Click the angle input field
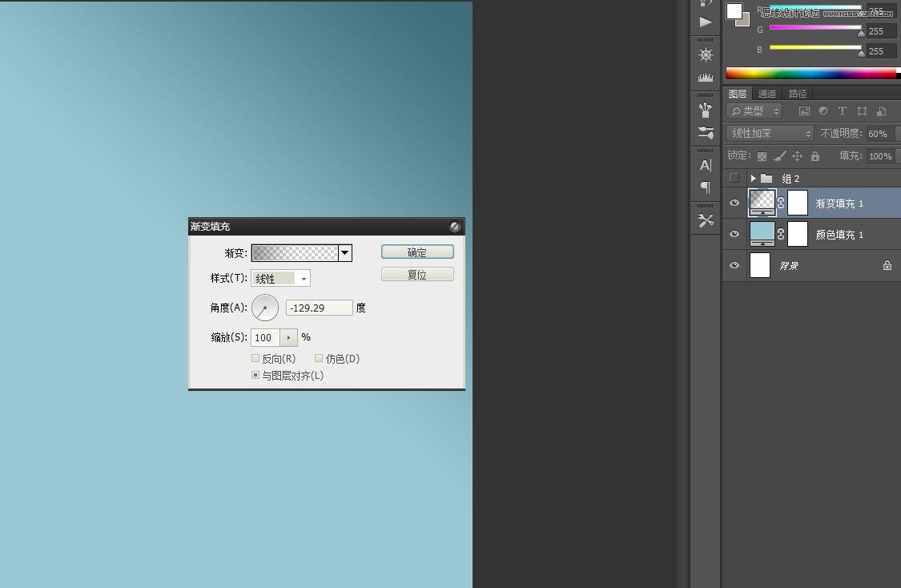Screen dimensions: 901x588 point(320,308)
